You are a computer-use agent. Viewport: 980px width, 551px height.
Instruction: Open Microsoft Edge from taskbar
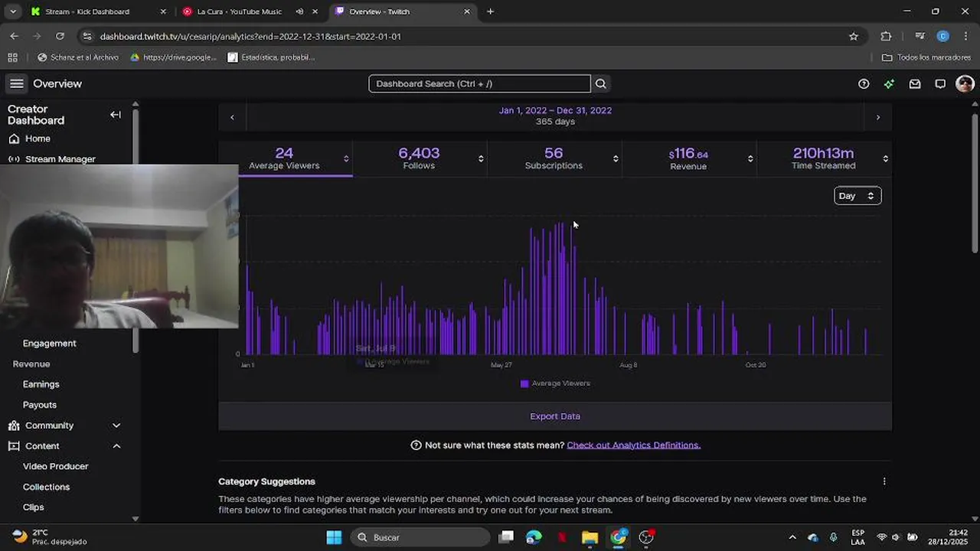click(x=534, y=537)
